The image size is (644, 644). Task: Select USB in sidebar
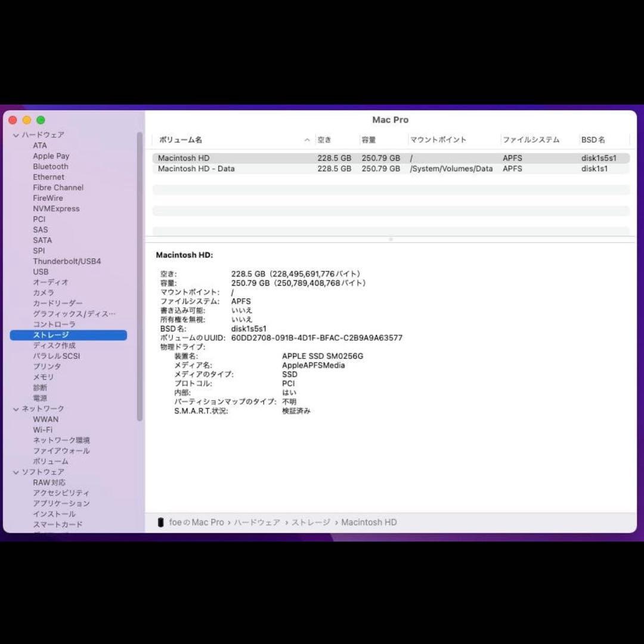(x=41, y=272)
